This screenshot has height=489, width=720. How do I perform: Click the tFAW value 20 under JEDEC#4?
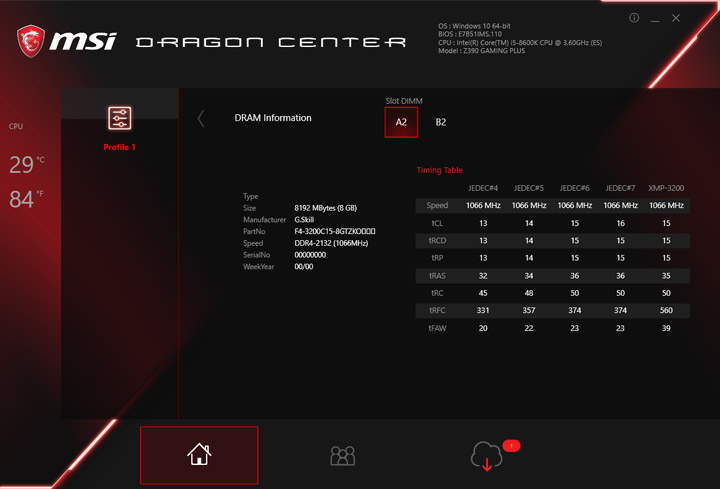click(x=483, y=328)
